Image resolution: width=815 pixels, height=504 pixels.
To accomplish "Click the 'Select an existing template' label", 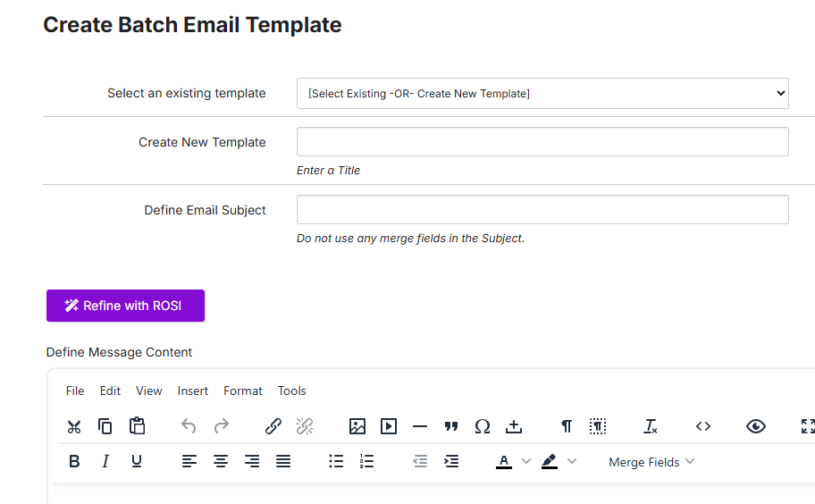I will (187, 94).
